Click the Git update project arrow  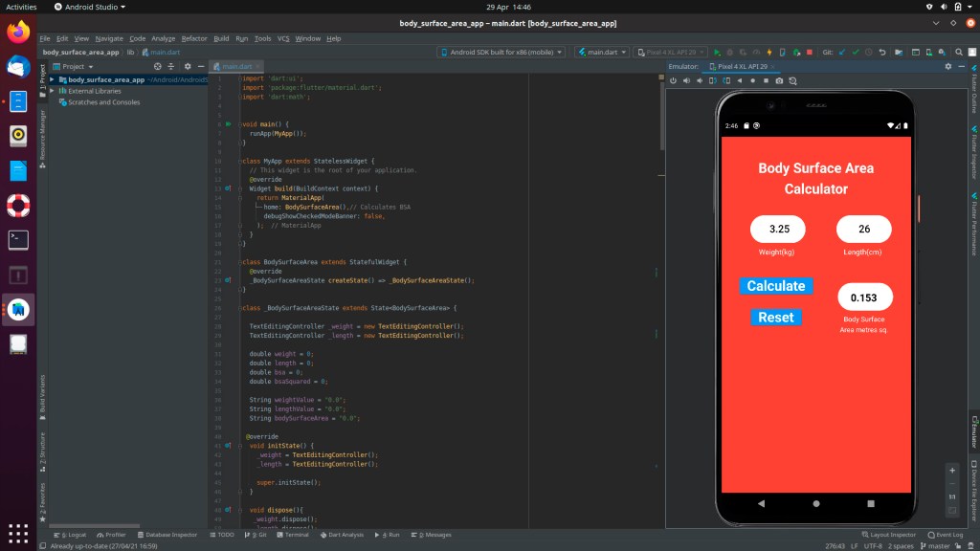tap(843, 52)
